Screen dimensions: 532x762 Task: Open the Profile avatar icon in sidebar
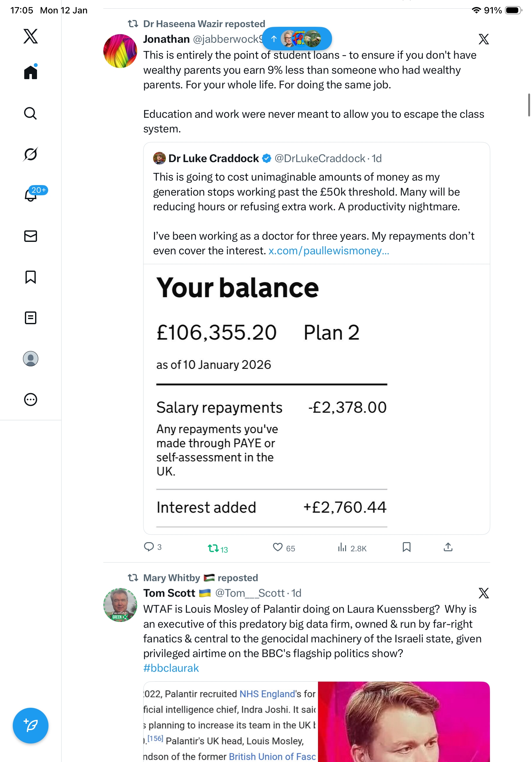click(x=31, y=358)
